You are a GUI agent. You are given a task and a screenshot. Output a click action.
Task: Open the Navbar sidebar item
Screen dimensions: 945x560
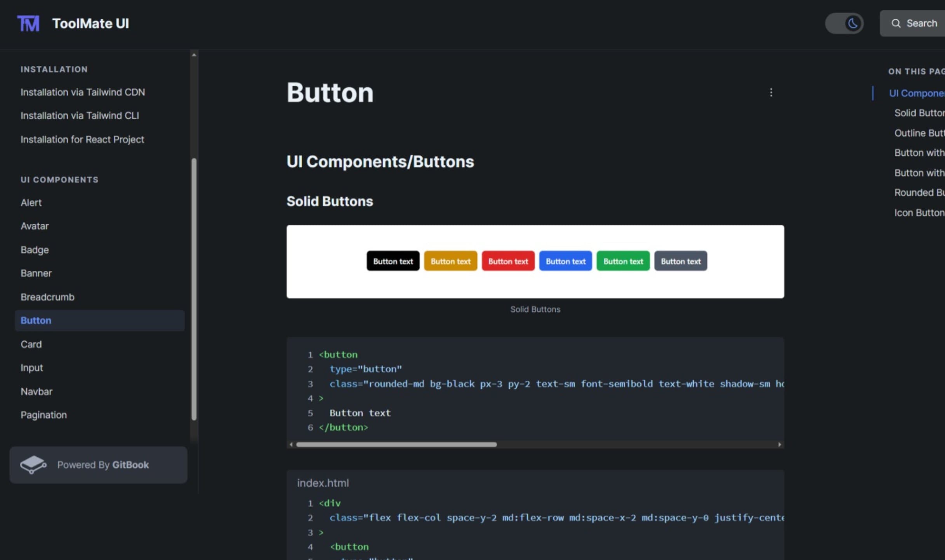(x=37, y=391)
